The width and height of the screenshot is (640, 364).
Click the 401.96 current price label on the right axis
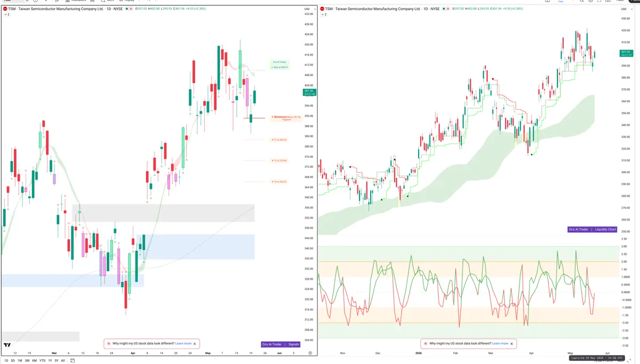coord(626,53)
